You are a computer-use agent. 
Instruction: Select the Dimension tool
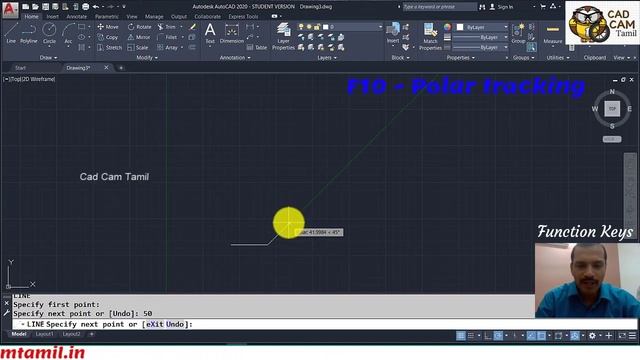231,33
